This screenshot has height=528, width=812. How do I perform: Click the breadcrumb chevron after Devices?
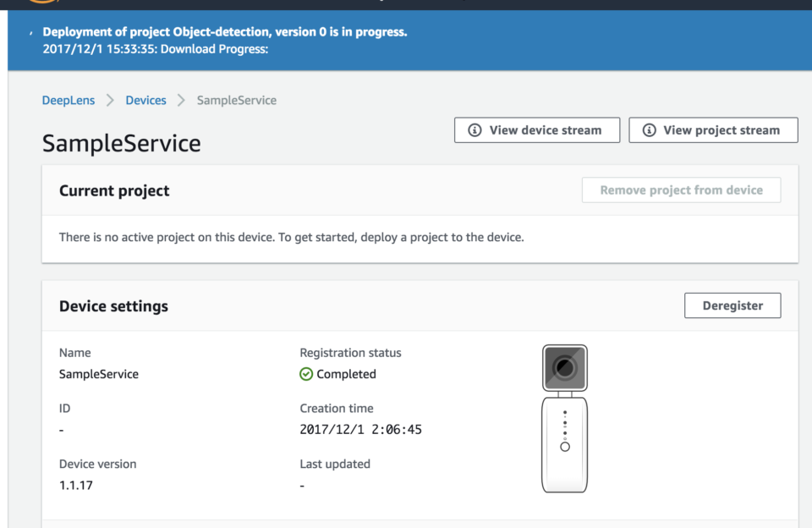tap(181, 100)
